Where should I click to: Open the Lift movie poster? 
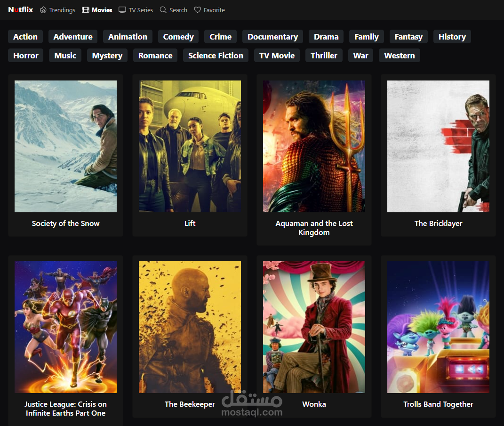(190, 146)
